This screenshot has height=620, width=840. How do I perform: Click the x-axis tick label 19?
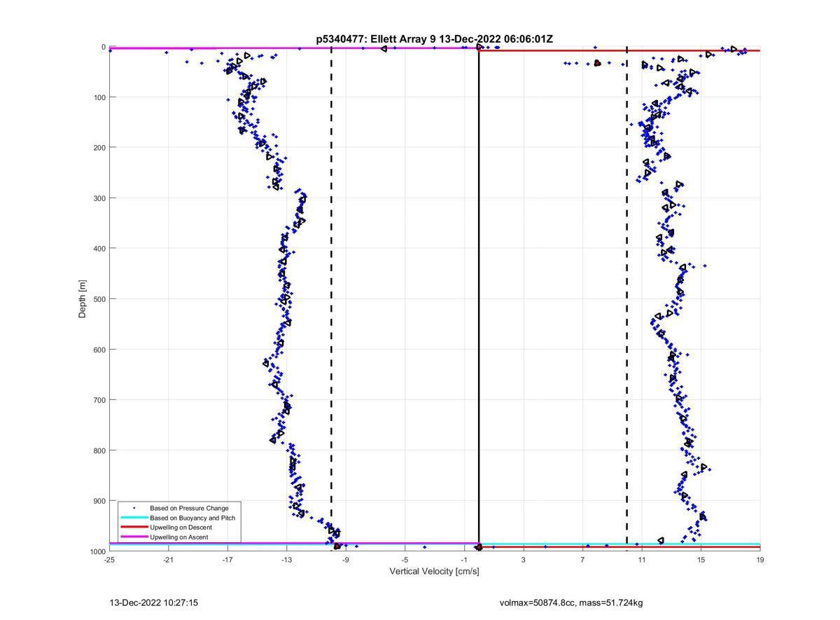[760, 560]
